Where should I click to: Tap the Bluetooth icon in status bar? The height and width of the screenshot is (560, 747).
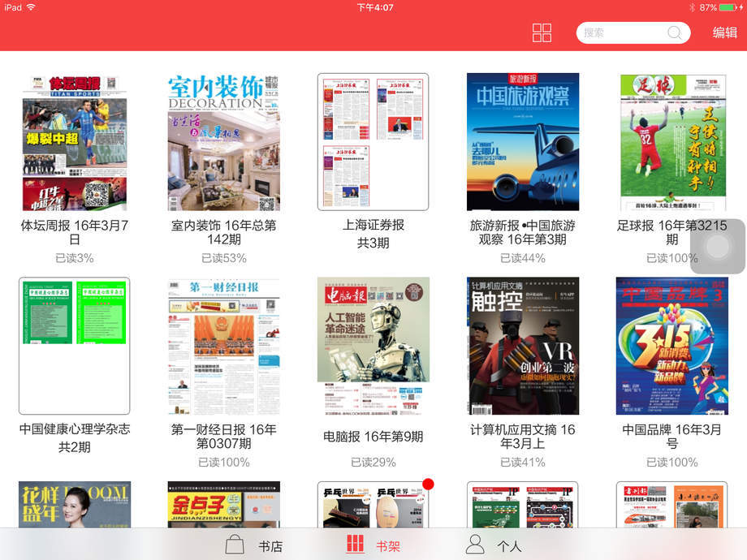point(693,7)
